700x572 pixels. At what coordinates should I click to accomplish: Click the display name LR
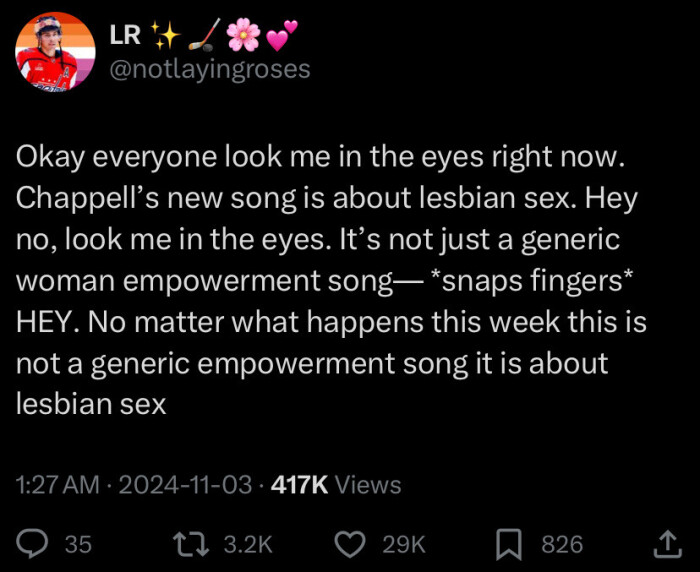[124, 36]
